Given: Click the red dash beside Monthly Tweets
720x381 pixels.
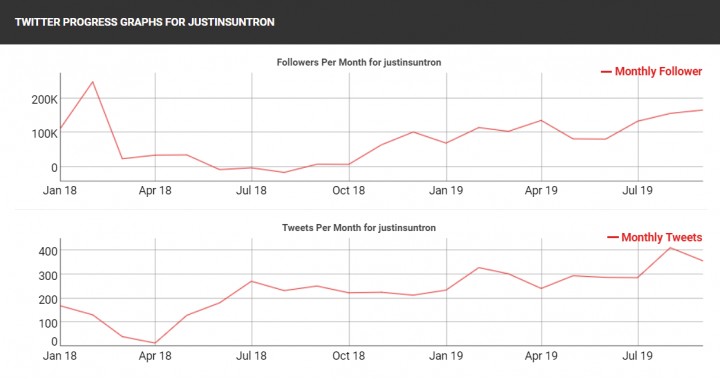Looking at the screenshot, I should (613, 237).
